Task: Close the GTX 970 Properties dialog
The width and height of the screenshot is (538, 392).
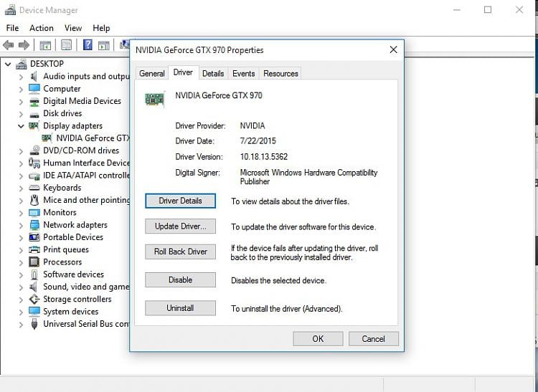Action: [394, 49]
